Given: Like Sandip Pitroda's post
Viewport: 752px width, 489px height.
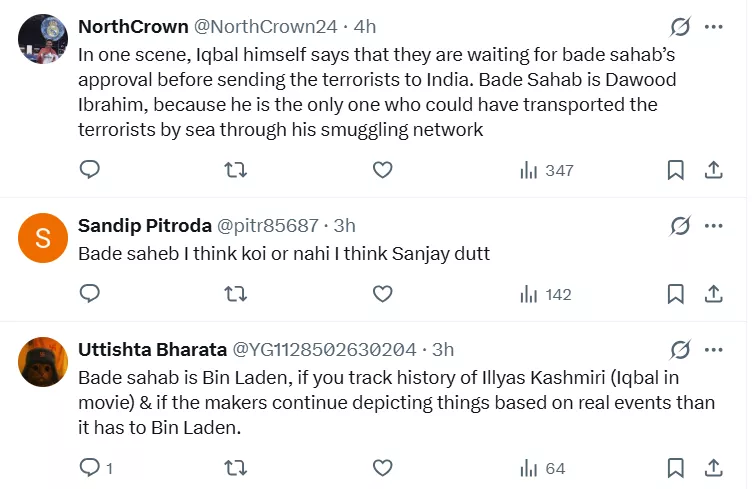Looking at the screenshot, I should [x=382, y=293].
